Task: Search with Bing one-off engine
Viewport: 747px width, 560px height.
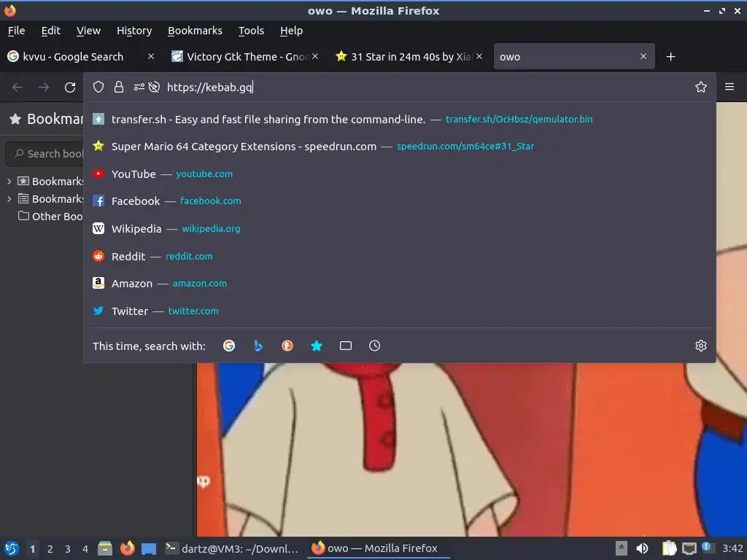Action: coord(258,346)
